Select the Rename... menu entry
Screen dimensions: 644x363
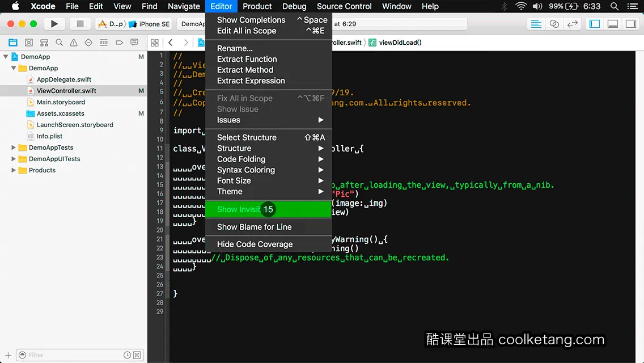click(x=269, y=48)
